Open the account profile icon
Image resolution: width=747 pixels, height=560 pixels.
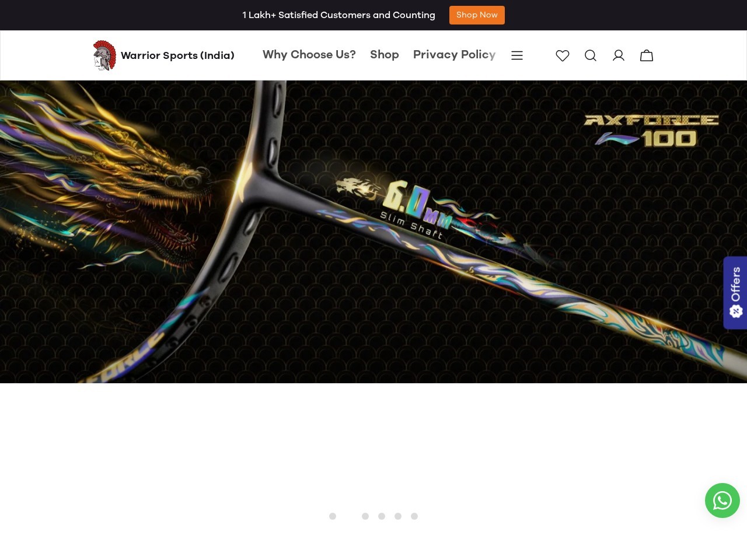(618, 55)
